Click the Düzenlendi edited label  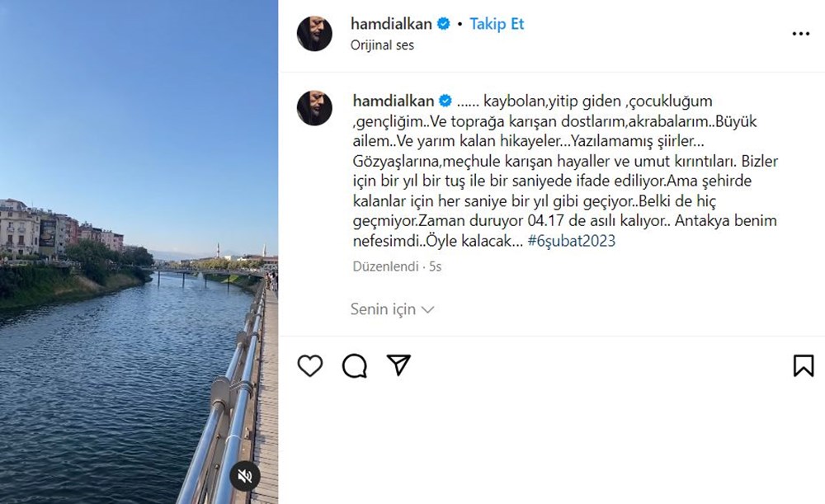coord(385,266)
